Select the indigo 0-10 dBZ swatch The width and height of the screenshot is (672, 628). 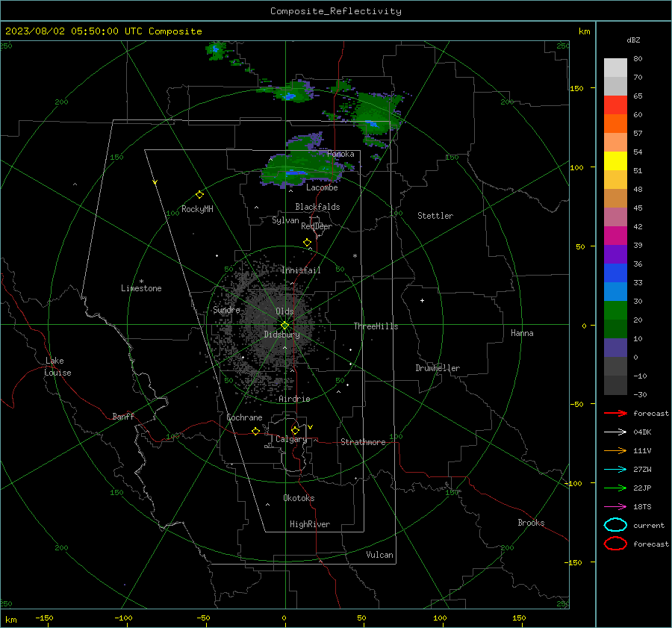pyautogui.click(x=615, y=348)
